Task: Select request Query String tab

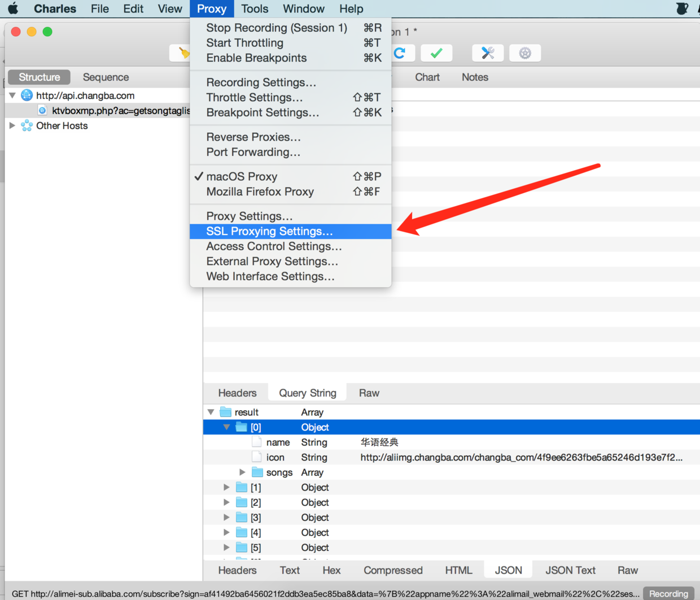Action: (x=308, y=393)
